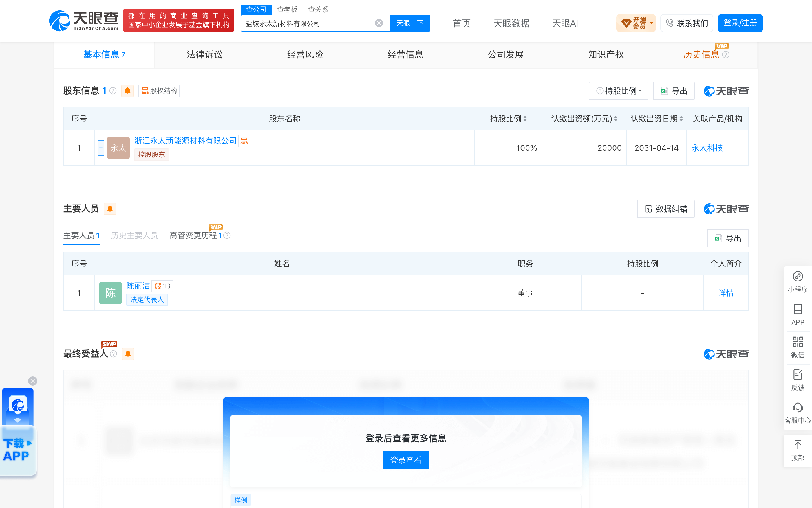The image size is (812, 508).
Task: Close the 下载APP floating banner
Action: click(x=32, y=381)
